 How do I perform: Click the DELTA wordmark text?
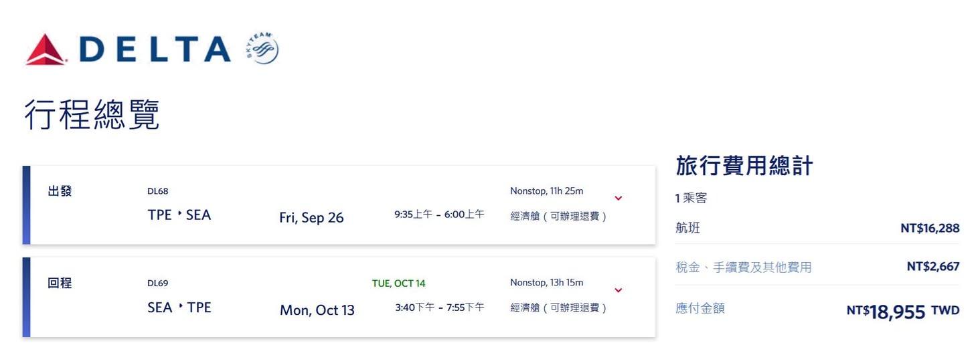click(155, 49)
